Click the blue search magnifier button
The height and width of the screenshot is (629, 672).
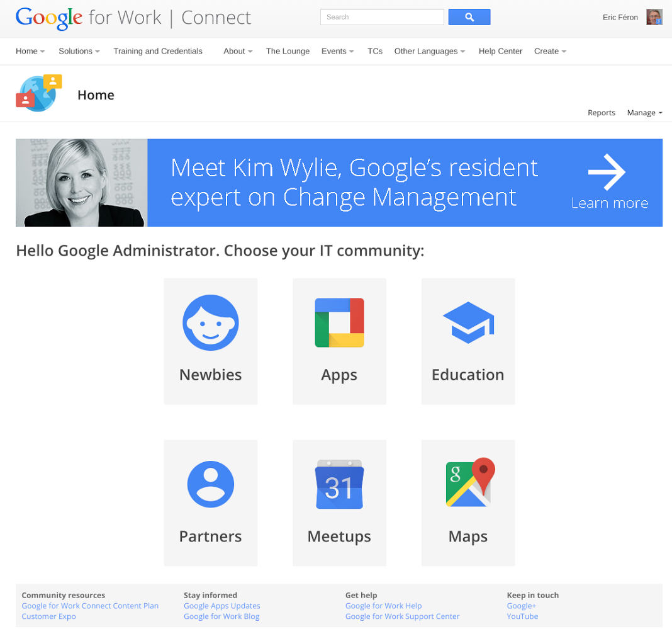[x=469, y=17]
